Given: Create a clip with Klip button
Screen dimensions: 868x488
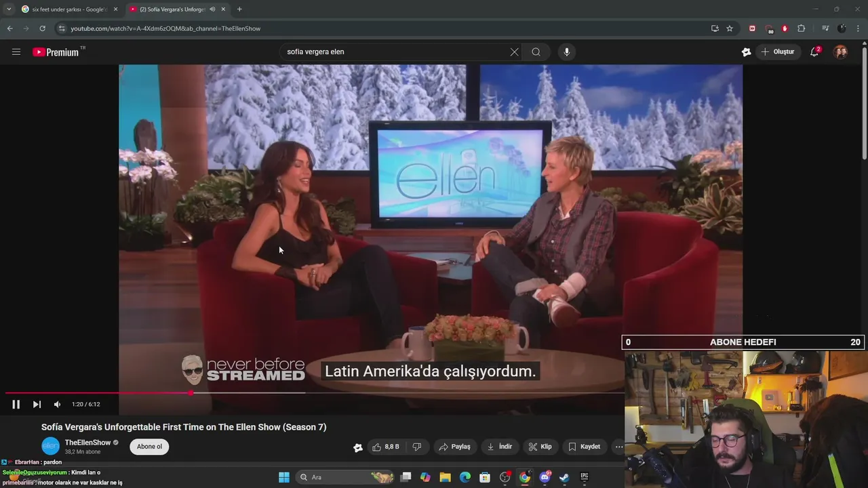Looking at the screenshot, I should pyautogui.click(x=540, y=447).
